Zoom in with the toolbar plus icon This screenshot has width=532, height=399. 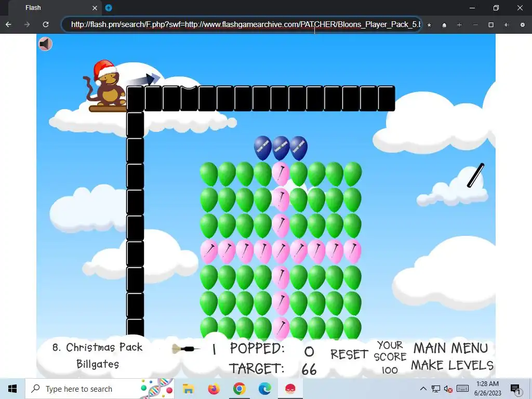[x=459, y=25]
